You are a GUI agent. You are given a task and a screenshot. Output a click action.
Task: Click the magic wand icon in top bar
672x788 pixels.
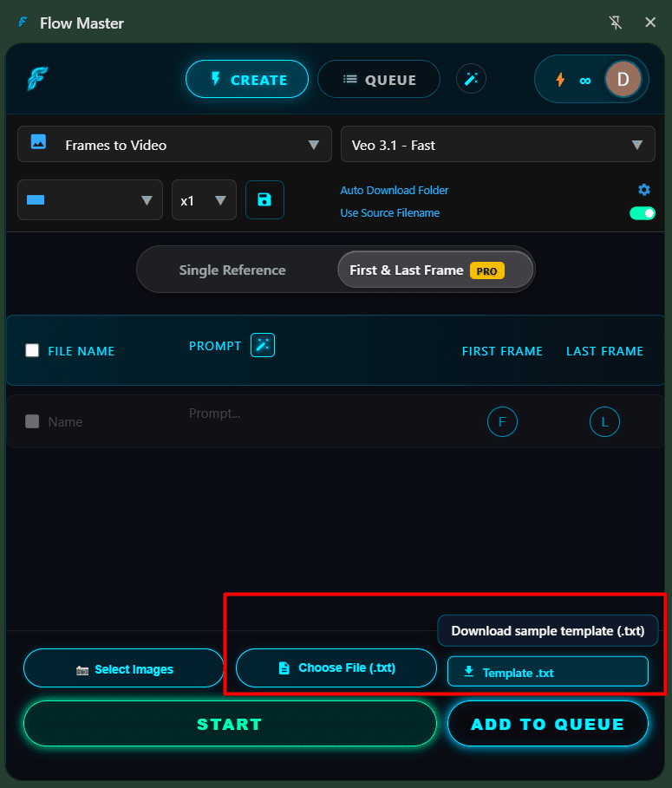pyautogui.click(x=471, y=80)
